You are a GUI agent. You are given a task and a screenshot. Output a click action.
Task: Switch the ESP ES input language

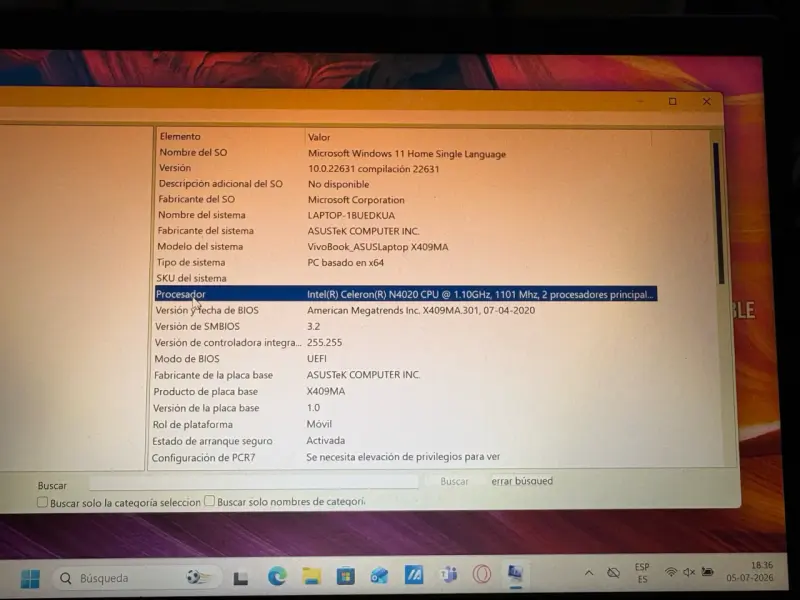coord(642,573)
